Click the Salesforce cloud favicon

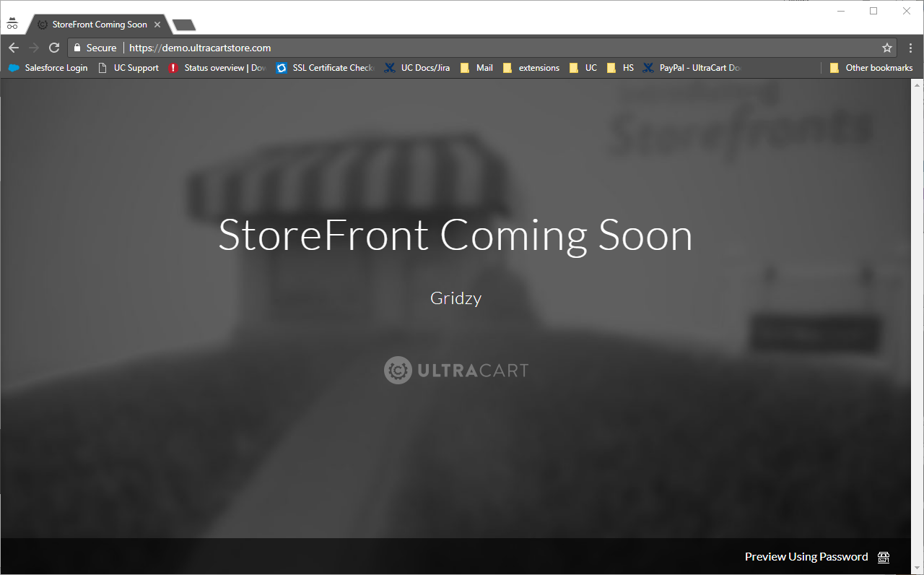pyautogui.click(x=14, y=68)
